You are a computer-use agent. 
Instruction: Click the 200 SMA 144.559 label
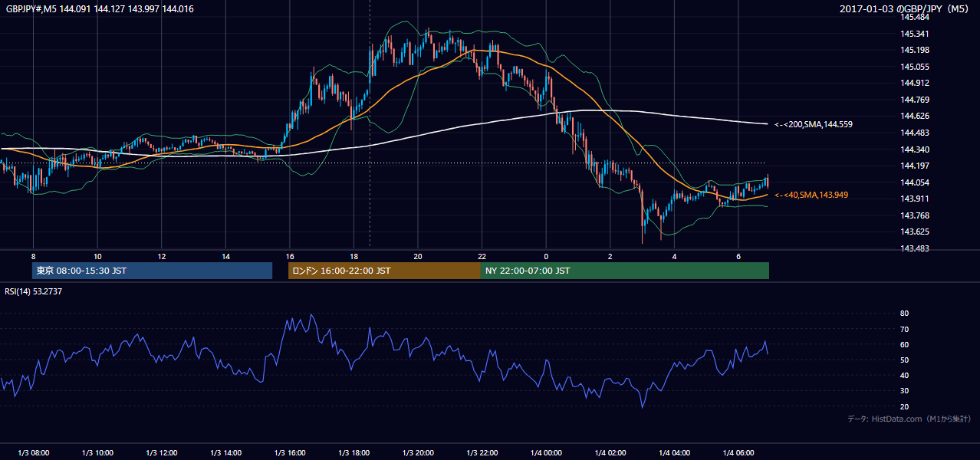814,124
